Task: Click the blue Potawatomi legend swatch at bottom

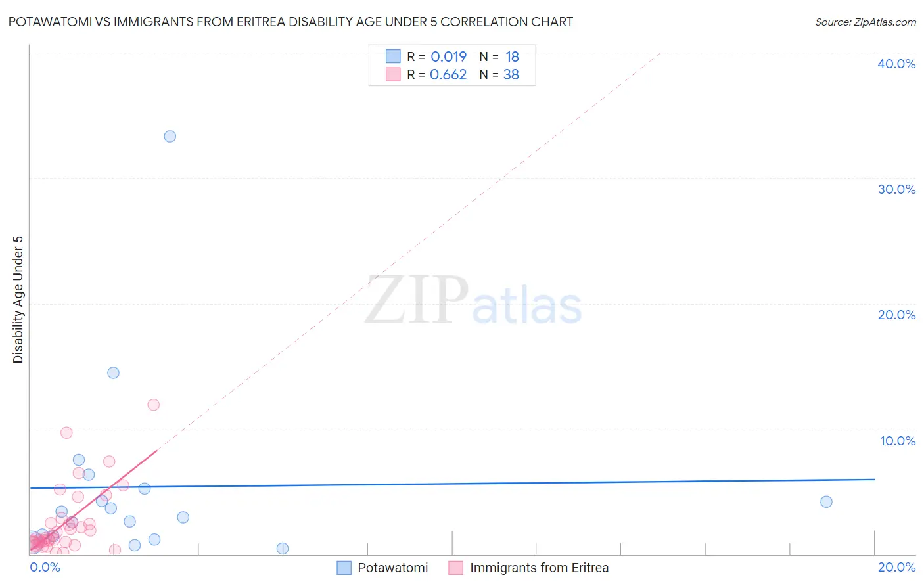Action: point(344,568)
